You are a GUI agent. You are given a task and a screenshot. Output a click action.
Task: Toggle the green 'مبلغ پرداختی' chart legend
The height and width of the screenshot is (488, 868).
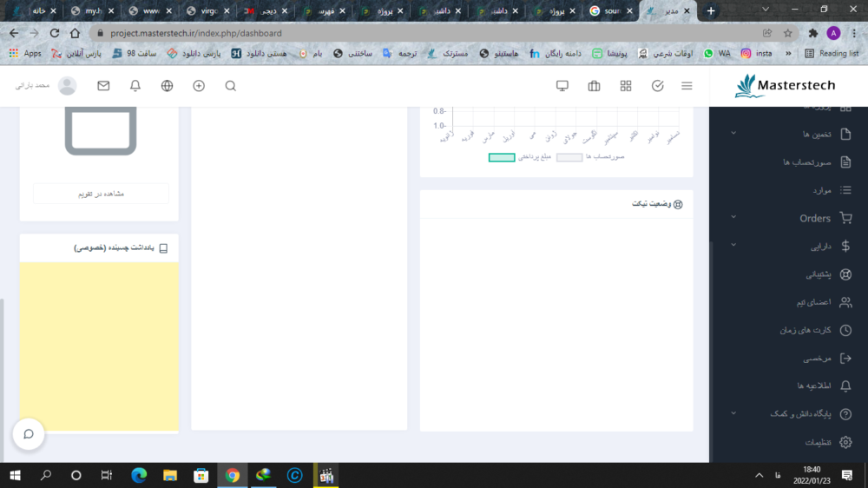(x=502, y=157)
